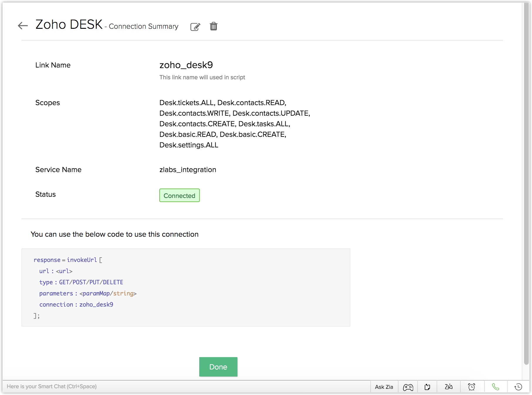Open the game controller icon in the bottom bar
Image resolution: width=532 pixels, height=395 pixels.
(408, 387)
